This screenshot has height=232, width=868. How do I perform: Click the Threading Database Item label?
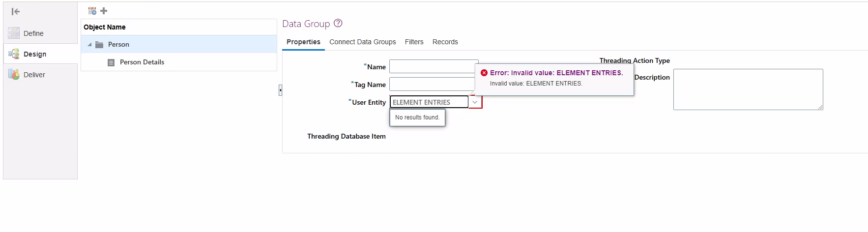click(347, 136)
